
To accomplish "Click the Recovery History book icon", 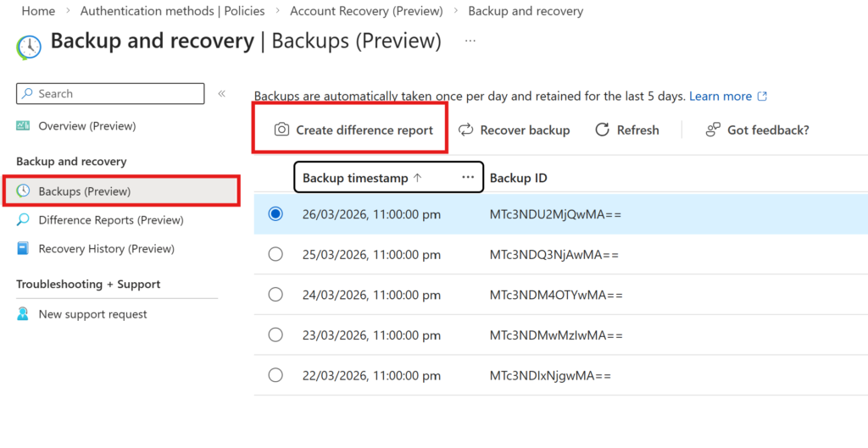I will coord(24,249).
